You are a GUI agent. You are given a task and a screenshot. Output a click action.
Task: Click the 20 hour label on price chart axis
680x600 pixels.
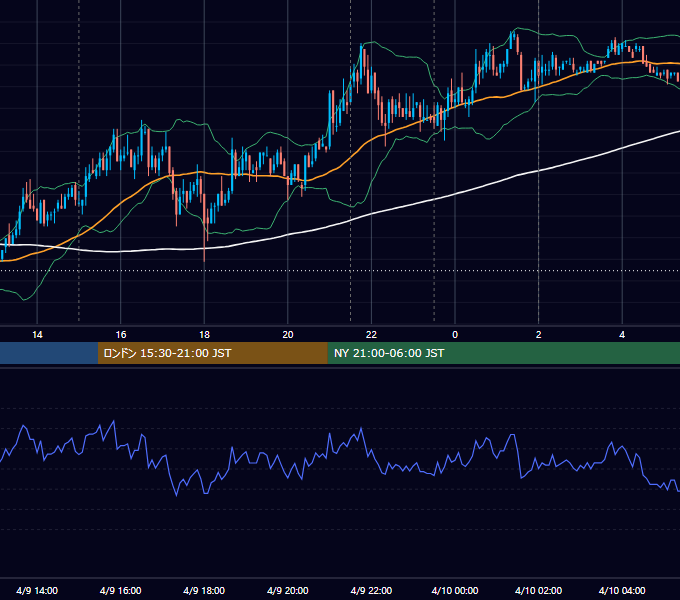pos(288,335)
